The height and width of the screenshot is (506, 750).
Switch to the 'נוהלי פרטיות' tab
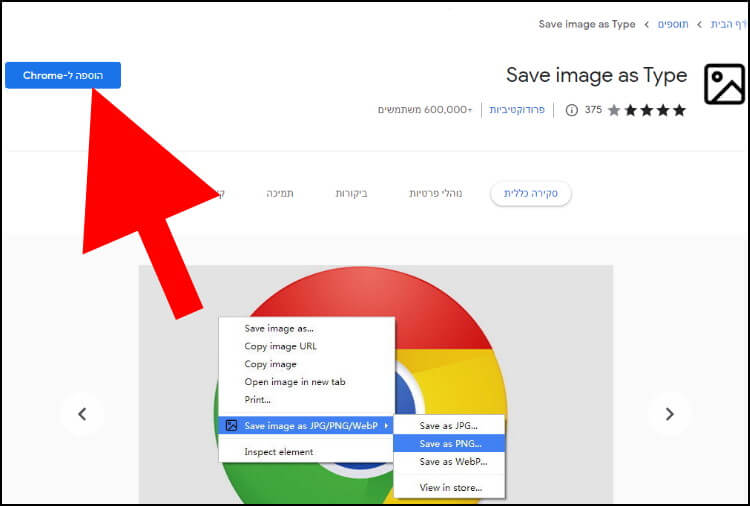pyautogui.click(x=436, y=194)
